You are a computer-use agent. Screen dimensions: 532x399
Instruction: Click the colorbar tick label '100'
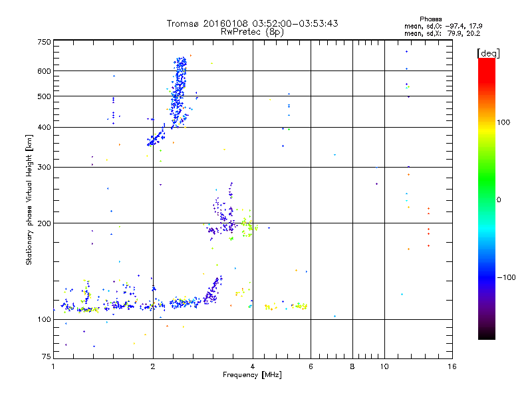pyautogui.click(x=503, y=122)
